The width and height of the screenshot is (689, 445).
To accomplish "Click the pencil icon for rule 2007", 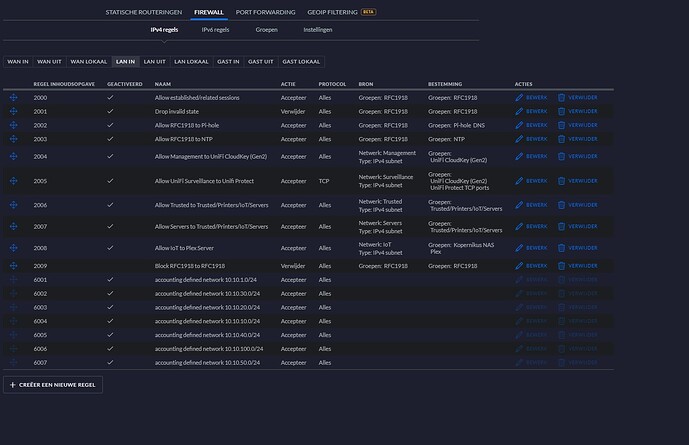I will click(519, 226).
